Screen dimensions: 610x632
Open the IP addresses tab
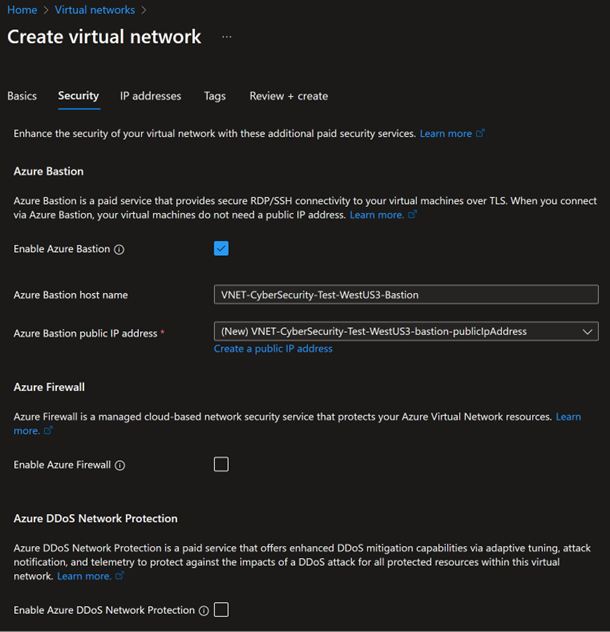(x=150, y=96)
